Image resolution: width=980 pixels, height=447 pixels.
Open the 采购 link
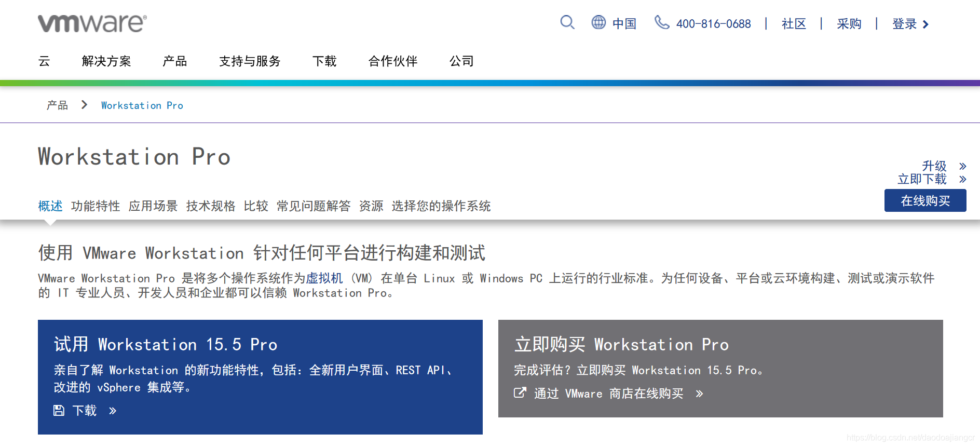[849, 24]
